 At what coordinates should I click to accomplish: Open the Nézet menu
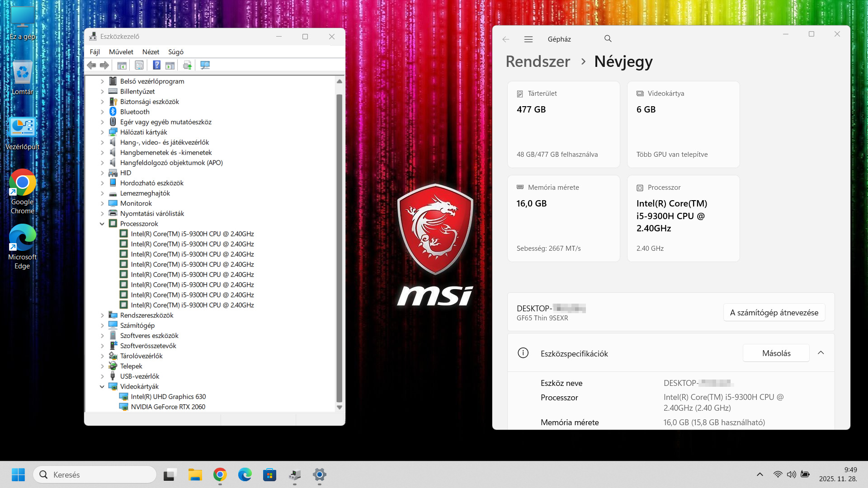(151, 52)
